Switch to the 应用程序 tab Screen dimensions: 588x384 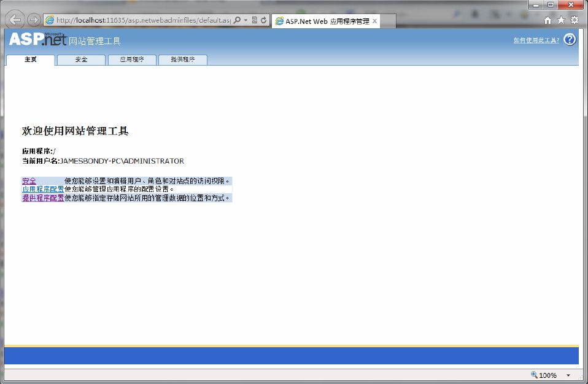[x=132, y=60]
